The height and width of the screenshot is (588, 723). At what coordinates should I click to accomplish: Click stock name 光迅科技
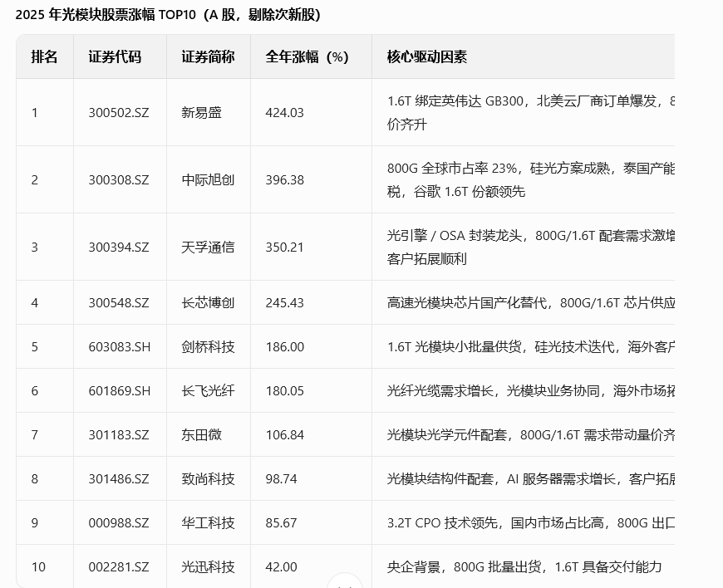[x=208, y=566]
